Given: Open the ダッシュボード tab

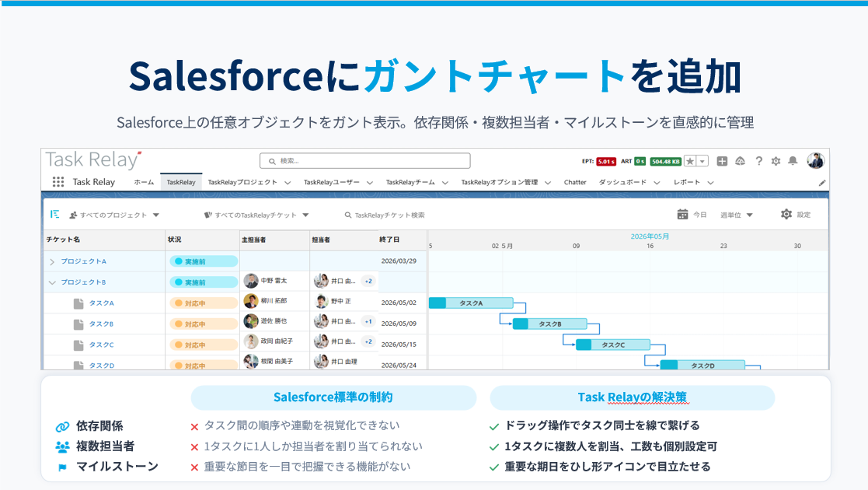Looking at the screenshot, I should pyautogui.click(x=622, y=182).
